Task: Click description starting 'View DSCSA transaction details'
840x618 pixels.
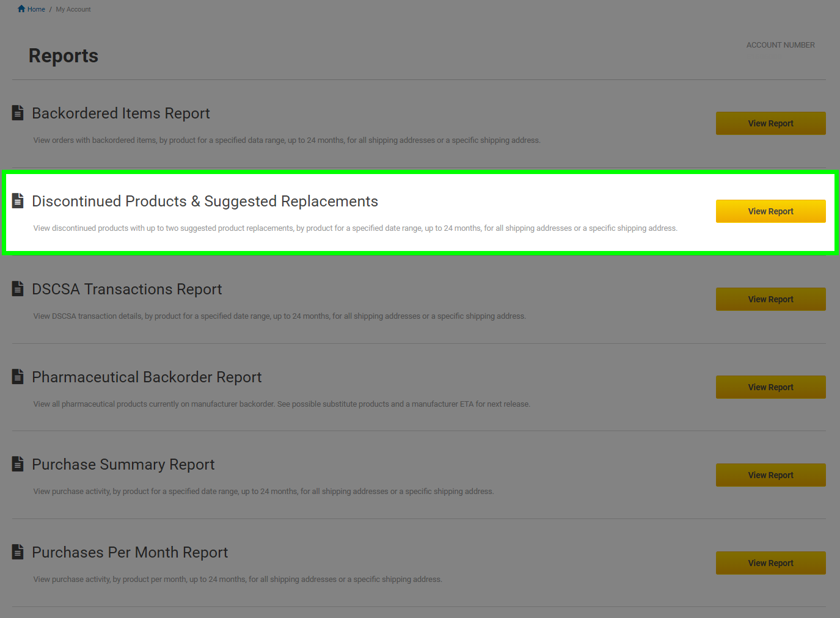Action: pyautogui.click(x=280, y=316)
